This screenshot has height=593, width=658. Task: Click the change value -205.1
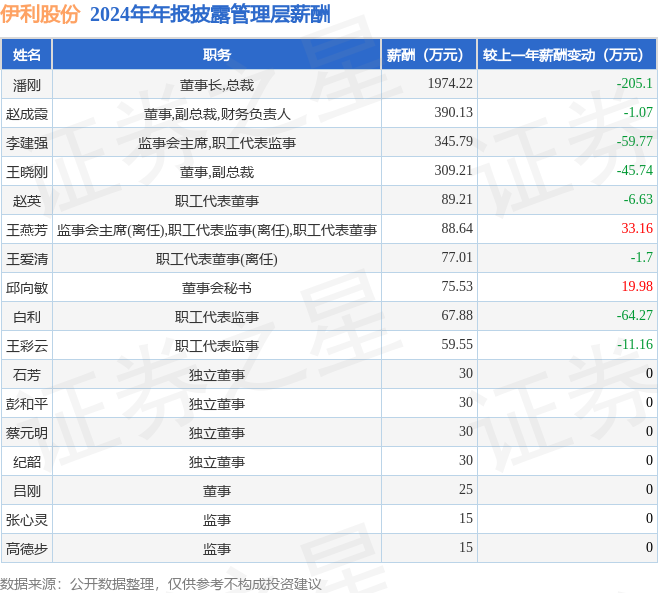click(634, 84)
